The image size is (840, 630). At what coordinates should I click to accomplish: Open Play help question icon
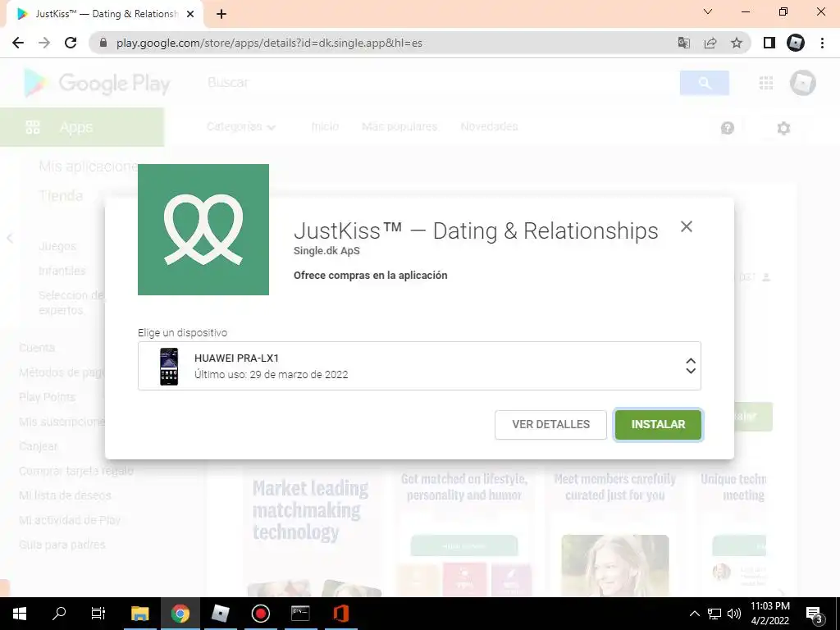[x=727, y=128]
